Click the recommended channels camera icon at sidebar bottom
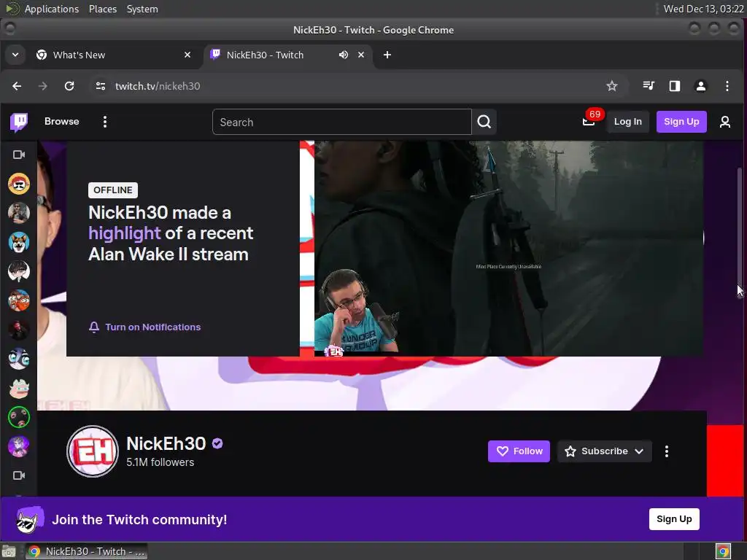Image resolution: width=747 pixels, height=560 pixels. tap(18, 475)
